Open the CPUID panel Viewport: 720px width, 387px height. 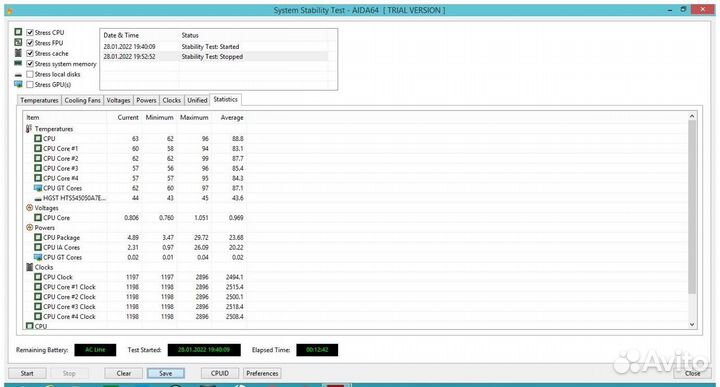pos(219,373)
